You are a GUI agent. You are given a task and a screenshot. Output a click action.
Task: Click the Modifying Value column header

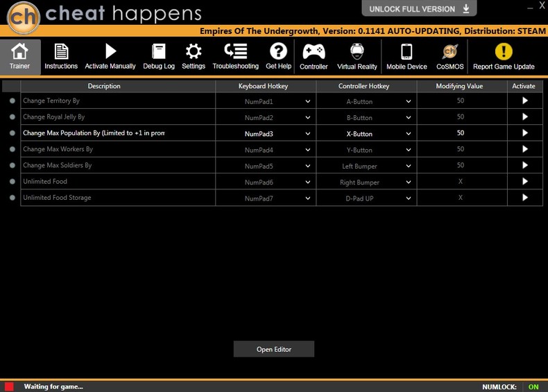[x=462, y=86]
